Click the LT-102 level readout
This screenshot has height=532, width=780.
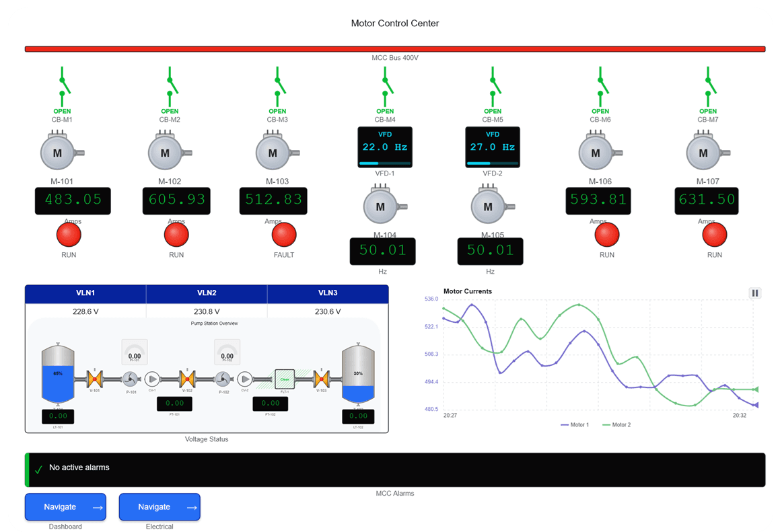(x=358, y=416)
